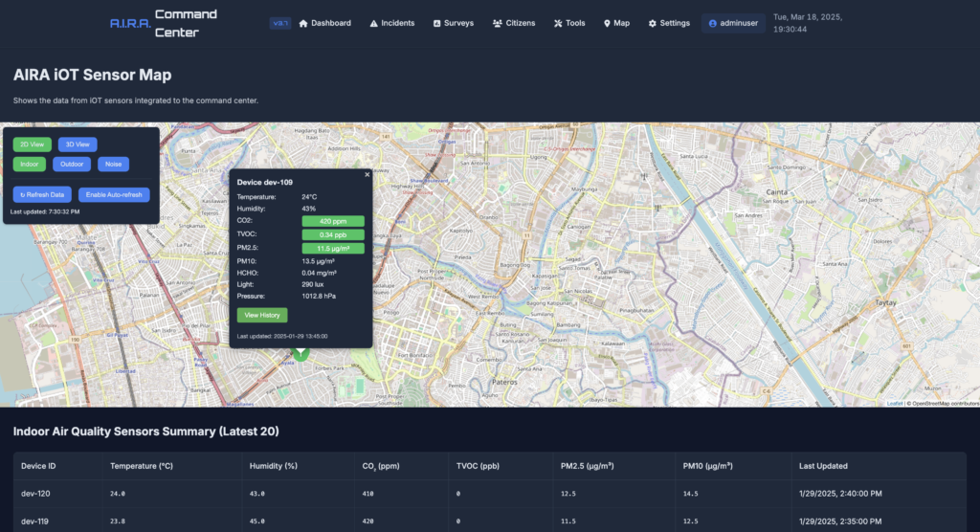Click the Map pin icon in navbar
This screenshot has height=532, width=980.
coord(607,23)
